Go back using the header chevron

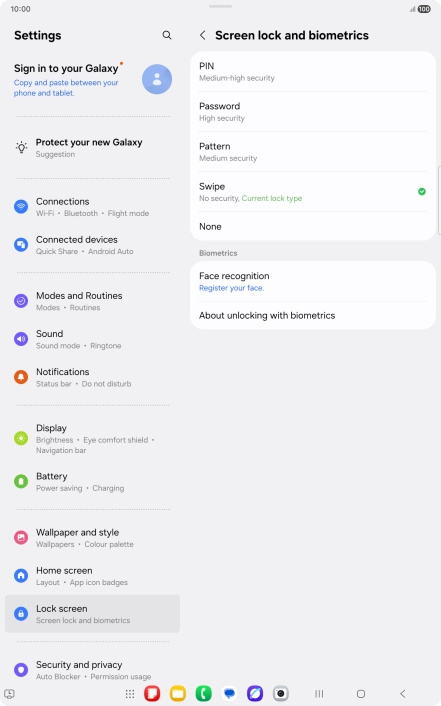click(203, 35)
